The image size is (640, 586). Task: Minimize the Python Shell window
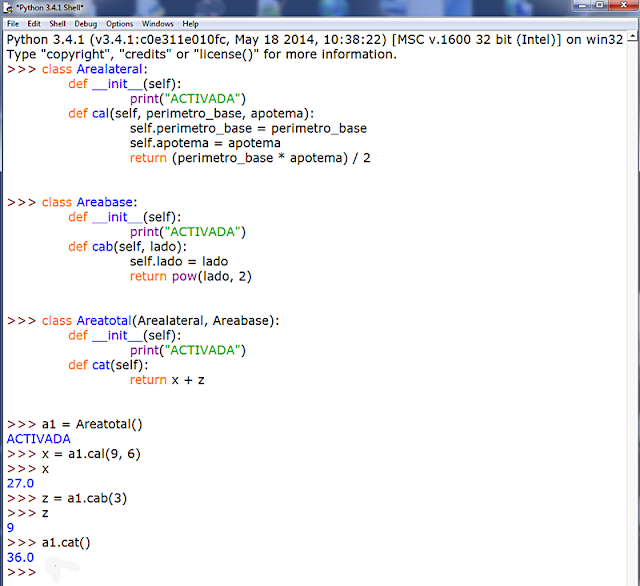coord(582,5)
